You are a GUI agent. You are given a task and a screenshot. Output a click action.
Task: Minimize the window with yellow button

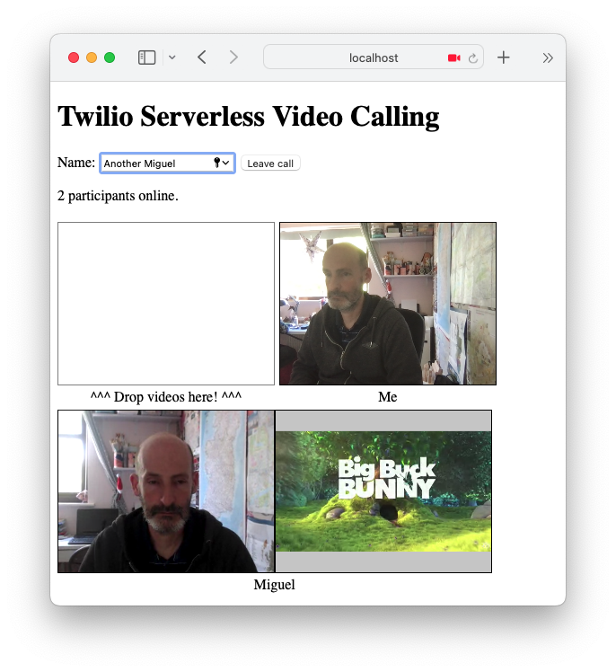tap(92, 57)
